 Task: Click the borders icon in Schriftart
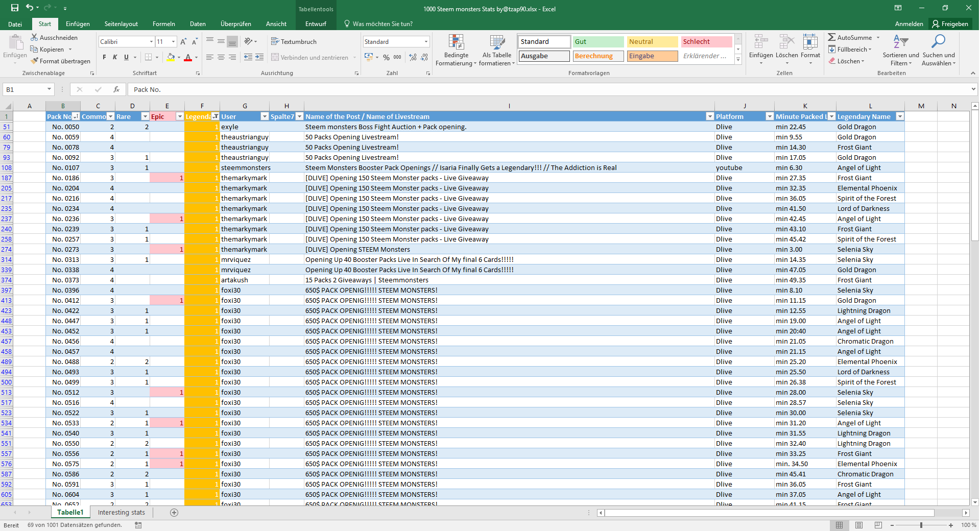[x=149, y=57]
